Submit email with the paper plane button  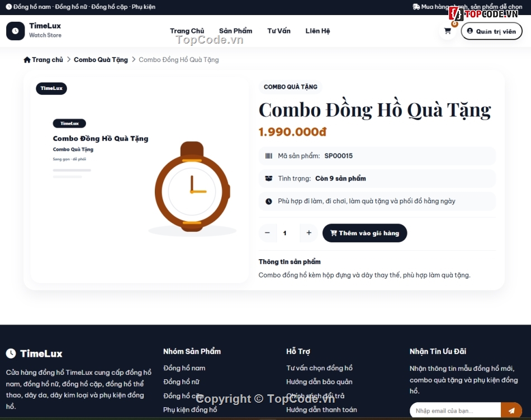tap(511, 411)
